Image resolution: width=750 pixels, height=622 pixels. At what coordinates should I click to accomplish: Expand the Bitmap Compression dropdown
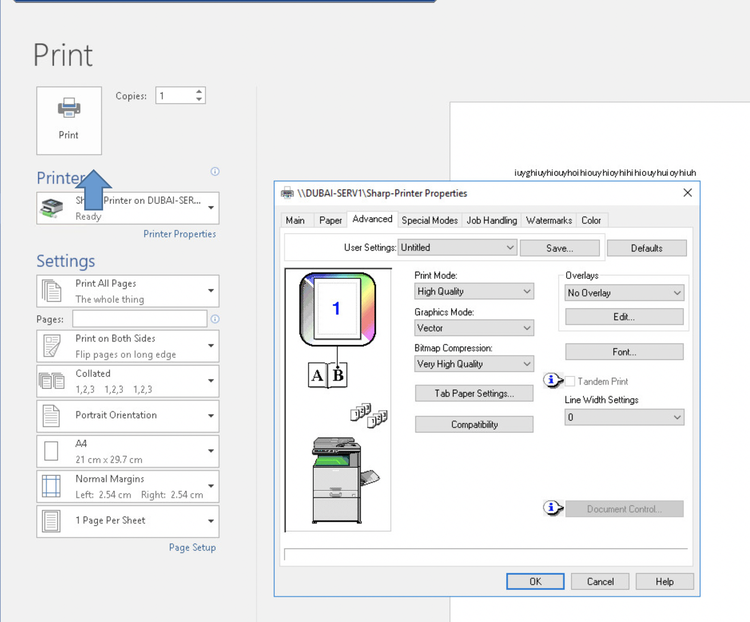475,364
